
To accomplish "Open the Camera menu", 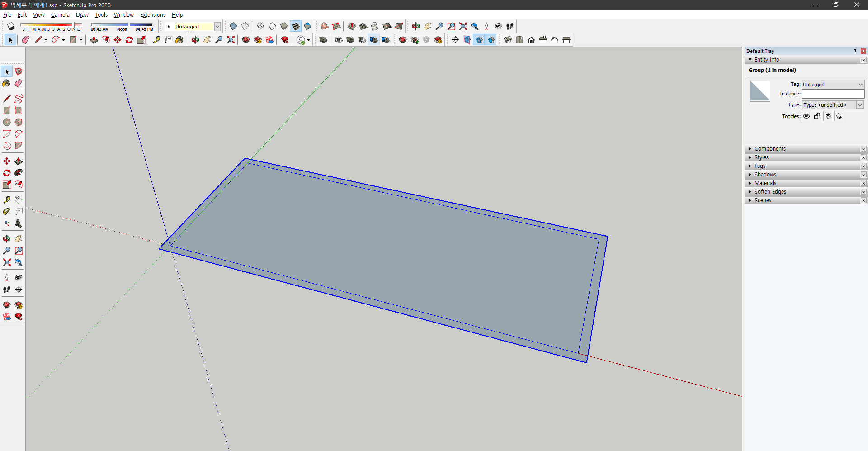I will 60,15.
